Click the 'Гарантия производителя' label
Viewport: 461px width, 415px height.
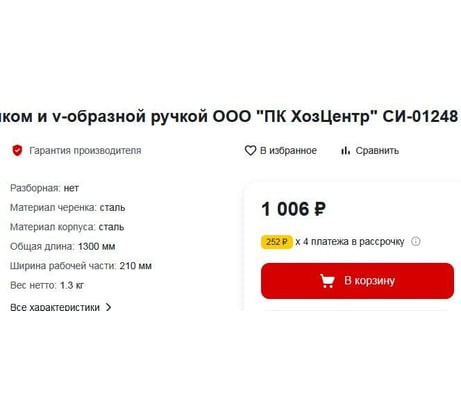pyautogui.click(x=85, y=151)
